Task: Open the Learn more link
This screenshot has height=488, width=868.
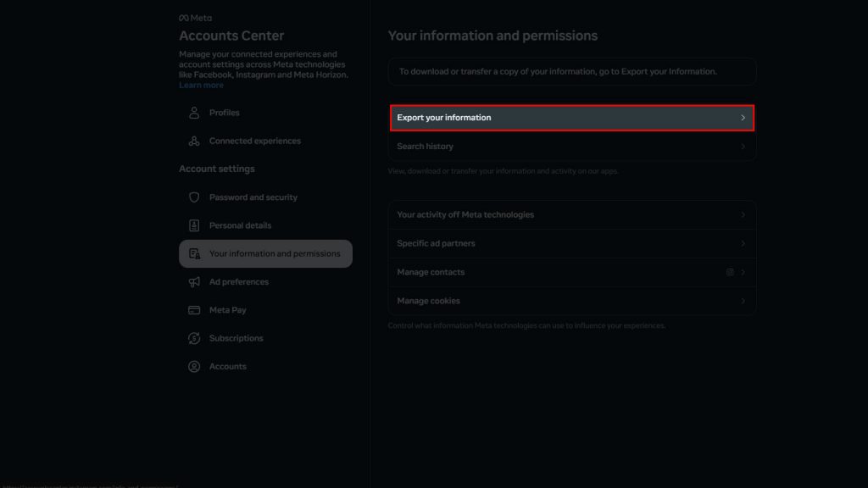Action: click(x=201, y=86)
